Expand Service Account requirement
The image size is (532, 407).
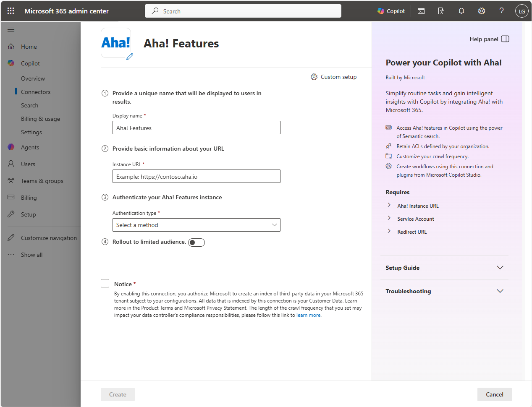click(389, 218)
